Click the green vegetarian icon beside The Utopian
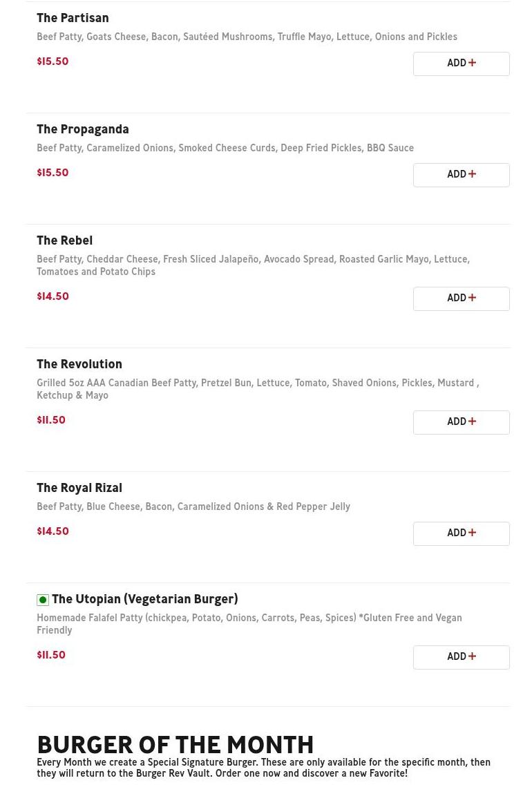Viewport: 532px width, 805px height. pyautogui.click(x=43, y=600)
